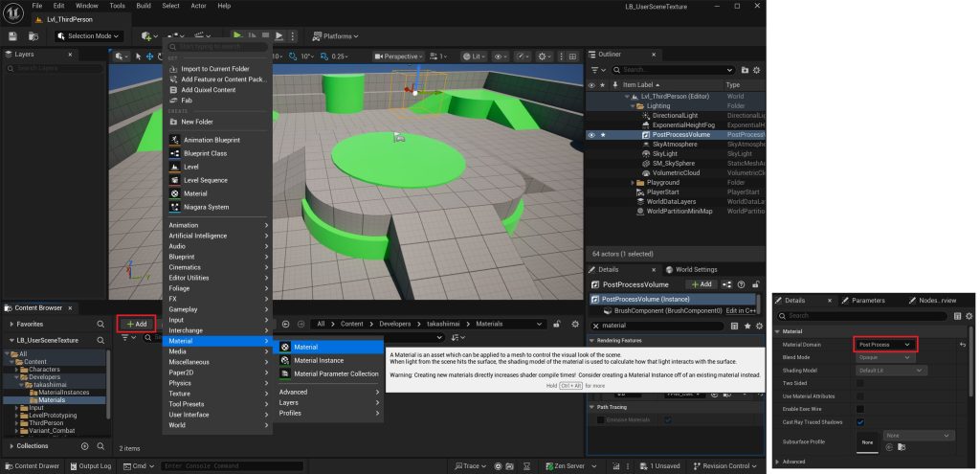This screenshot has height=474, width=980.
Task: Enable the Two Sided checkbox
Action: 860,383
